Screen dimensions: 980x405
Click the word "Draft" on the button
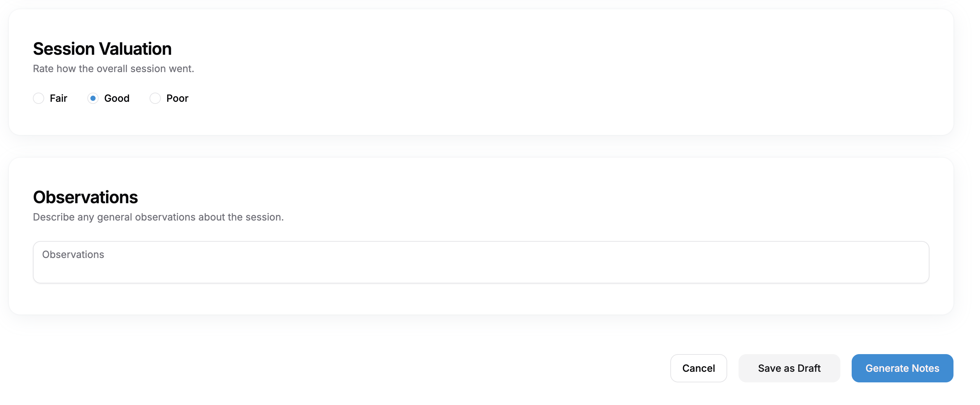tap(809, 368)
